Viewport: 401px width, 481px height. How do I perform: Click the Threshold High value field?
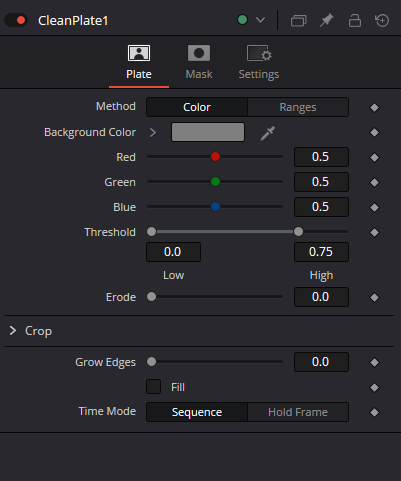[x=321, y=252]
